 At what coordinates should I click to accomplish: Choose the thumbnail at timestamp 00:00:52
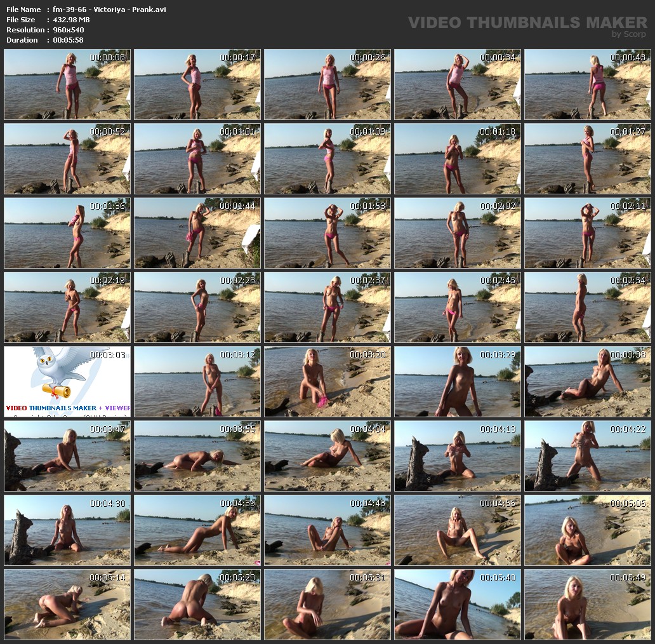pyautogui.click(x=67, y=159)
